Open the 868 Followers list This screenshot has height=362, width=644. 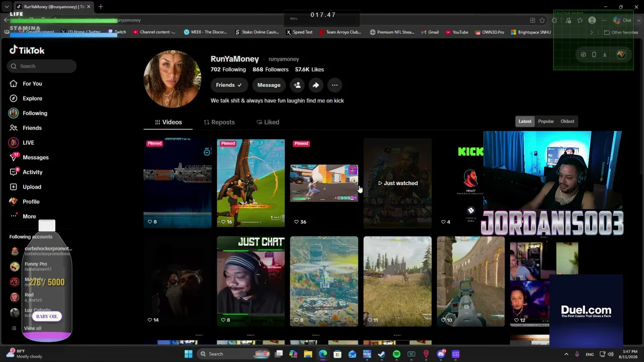pos(271,69)
